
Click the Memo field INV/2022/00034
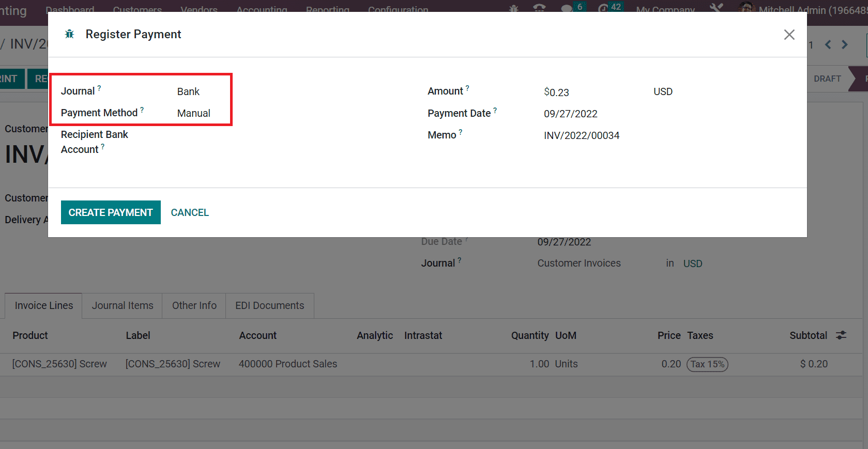pos(582,135)
